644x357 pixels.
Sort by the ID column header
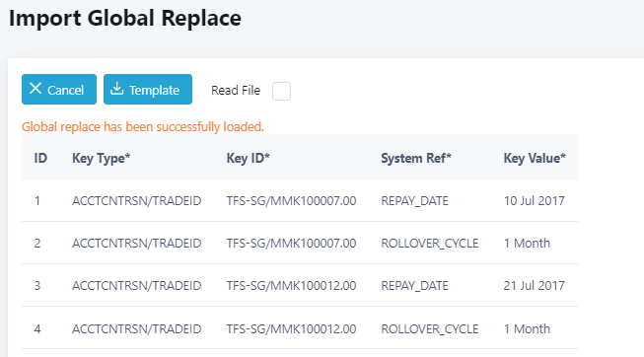click(x=40, y=158)
